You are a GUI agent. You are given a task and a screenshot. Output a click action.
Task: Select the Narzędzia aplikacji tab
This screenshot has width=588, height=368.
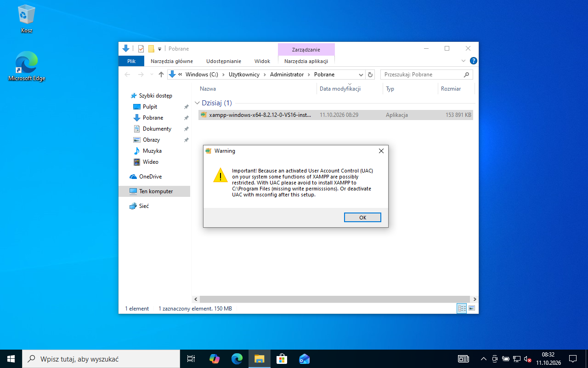tap(306, 61)
